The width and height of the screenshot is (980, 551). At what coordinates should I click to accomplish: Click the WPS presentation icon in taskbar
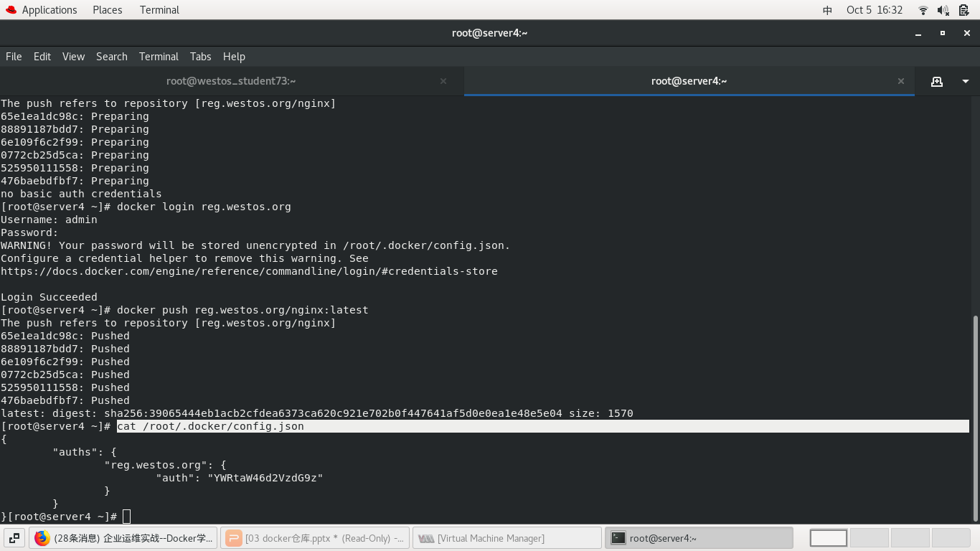point(233,538)
